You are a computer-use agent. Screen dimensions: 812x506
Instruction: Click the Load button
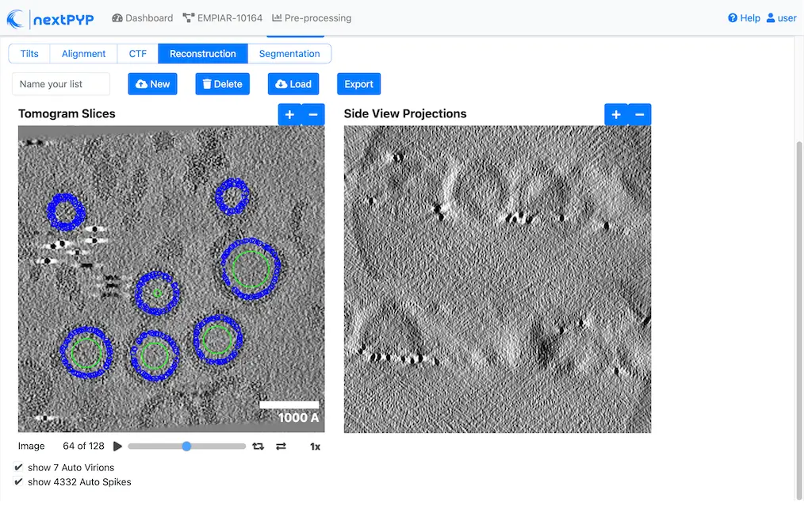coord(293,84)
